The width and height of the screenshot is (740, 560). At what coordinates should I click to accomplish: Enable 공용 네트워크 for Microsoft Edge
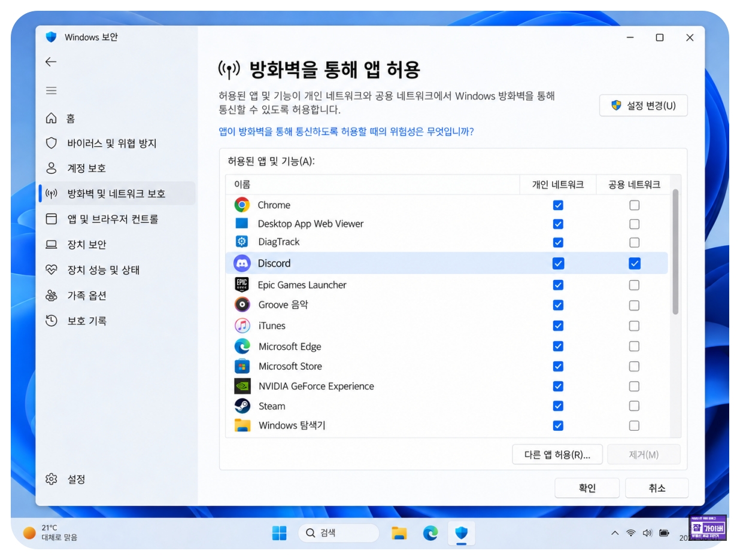point(634,346)
